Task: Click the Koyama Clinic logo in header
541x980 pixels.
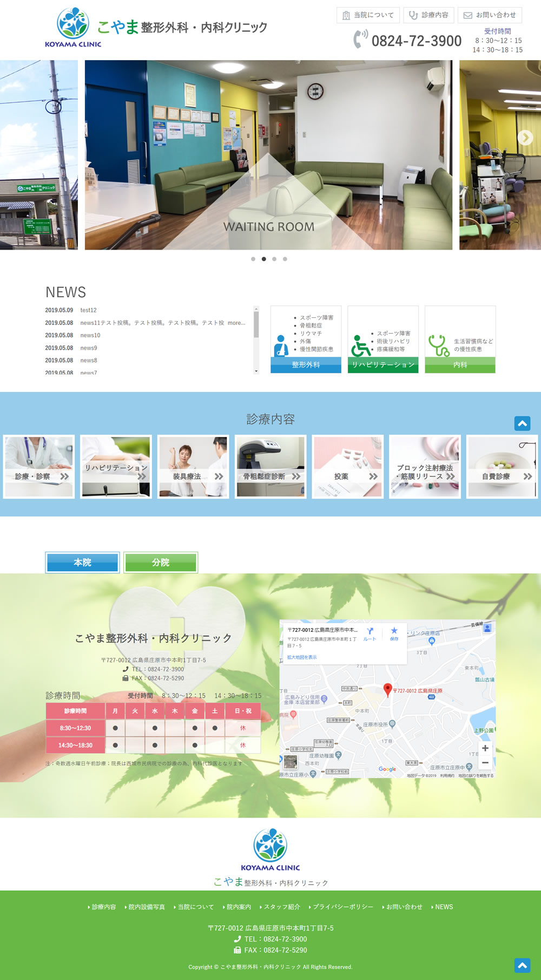Action: pos(73,28)
